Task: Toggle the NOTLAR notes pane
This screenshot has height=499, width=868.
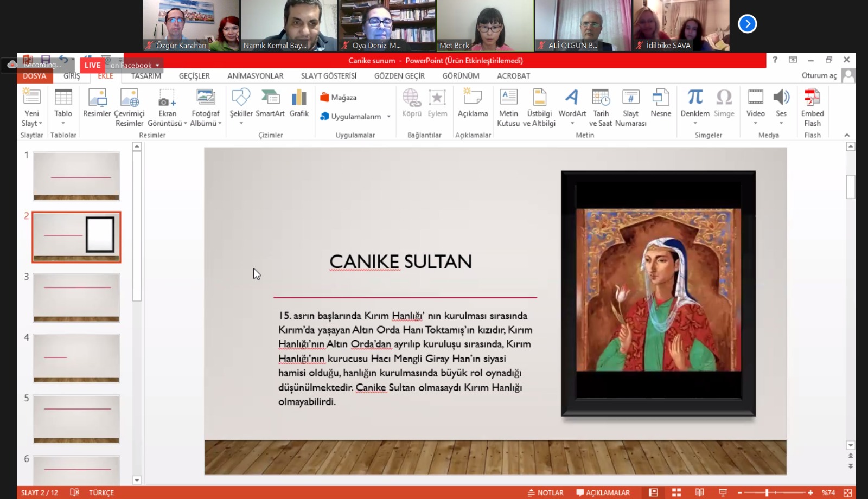Action: [546, 492]
